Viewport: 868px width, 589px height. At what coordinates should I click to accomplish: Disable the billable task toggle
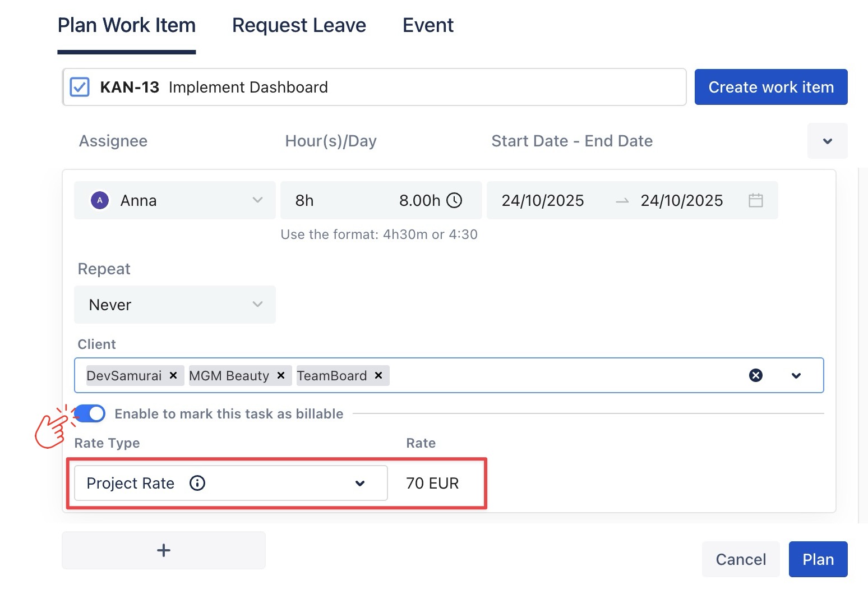[x=90, y=414]
